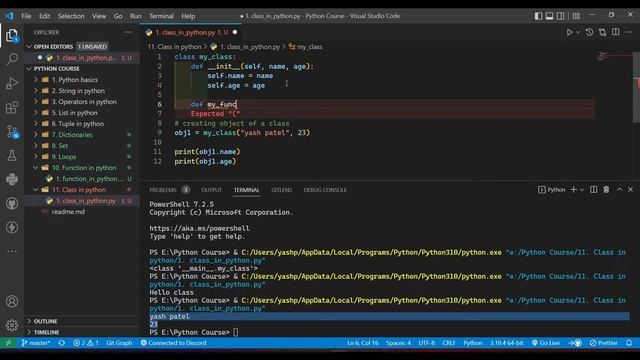Switch to the Output tab
640x360 pixels.
click(211, 190)
